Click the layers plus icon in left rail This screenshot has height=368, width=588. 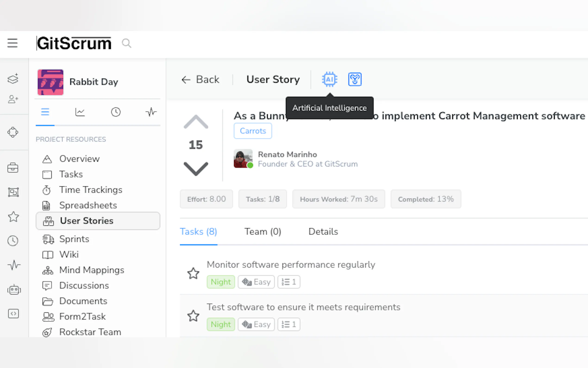[x=13, y=79]
